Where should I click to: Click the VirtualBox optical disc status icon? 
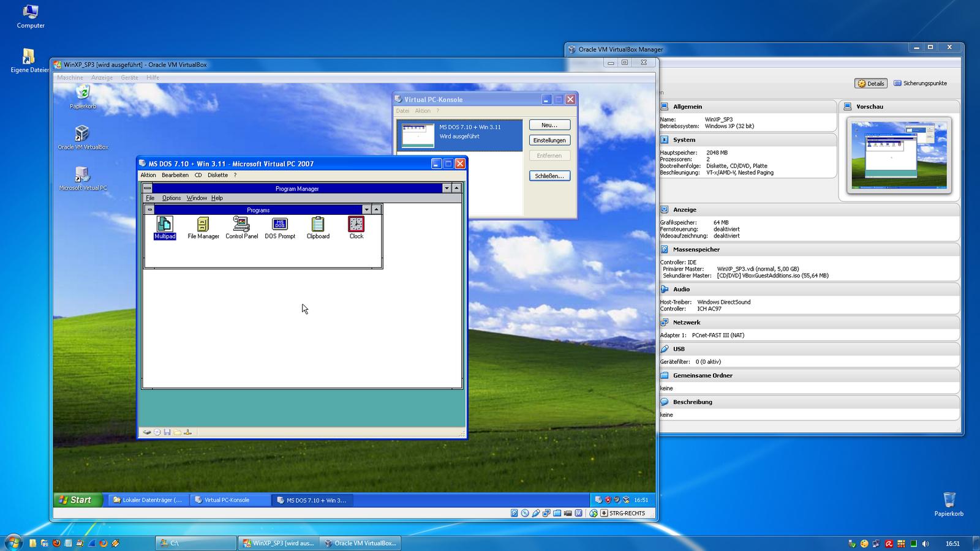pyautogui.click(x=525, y=513)
